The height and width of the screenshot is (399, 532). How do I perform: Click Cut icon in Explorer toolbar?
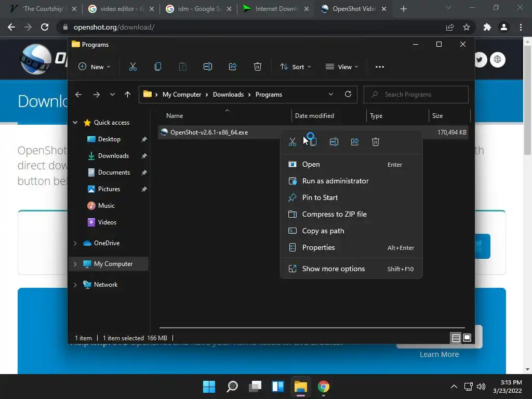coord(132,67)
